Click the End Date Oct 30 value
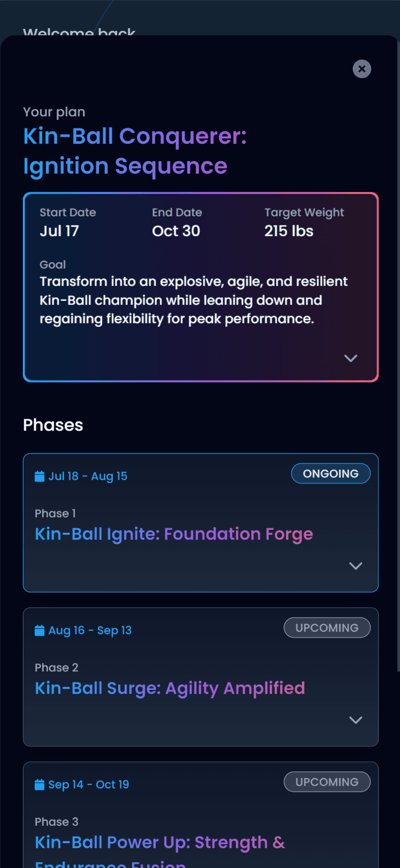Image resolution: width=400 pixels, height=868 pixels. pyautogui.click(x=176, y=231)
